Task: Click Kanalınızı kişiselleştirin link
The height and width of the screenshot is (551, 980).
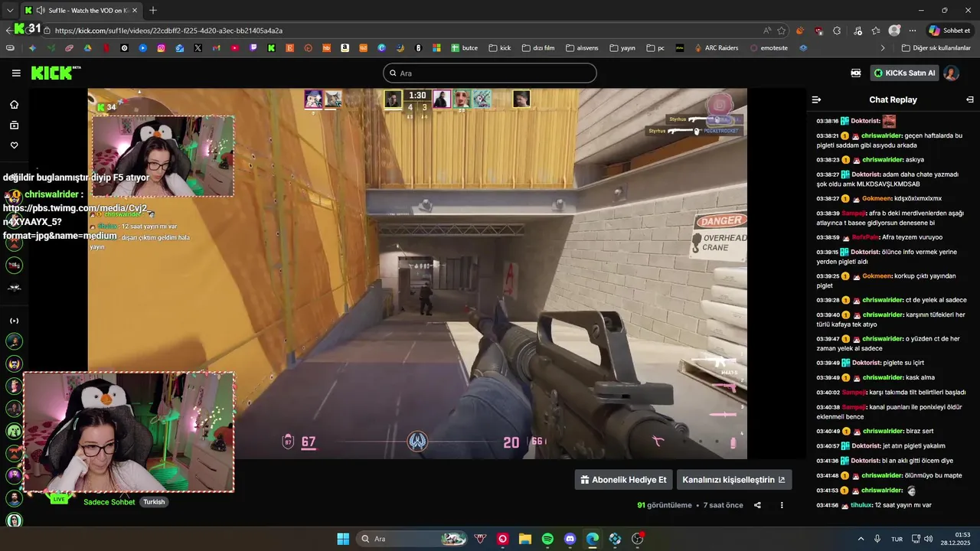Action: pyautogui.click(x=733, y=480)
